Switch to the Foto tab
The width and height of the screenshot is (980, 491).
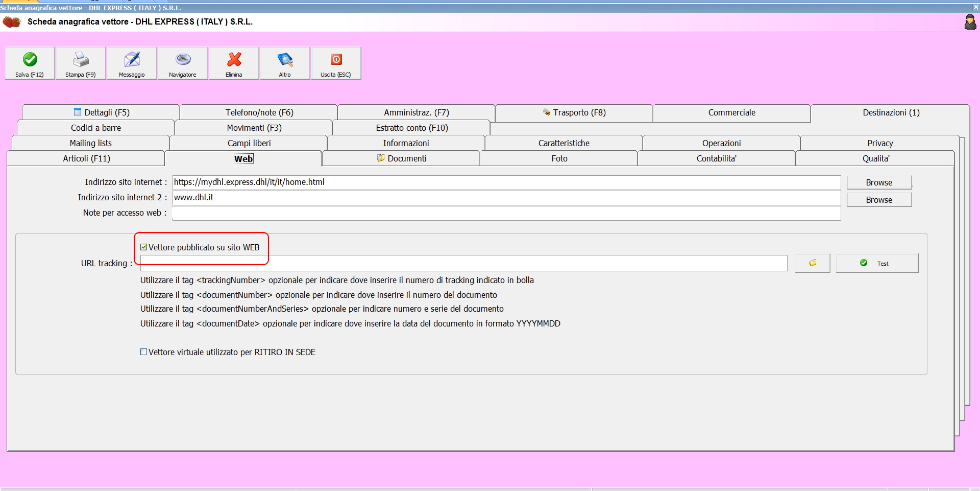(x=559, y=158)
